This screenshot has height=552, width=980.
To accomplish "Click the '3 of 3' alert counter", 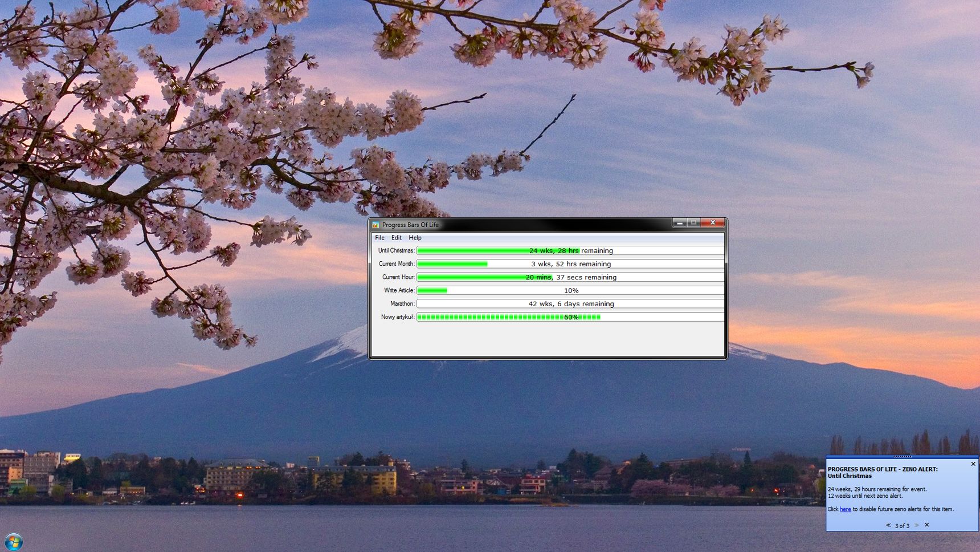I will 902,526.
